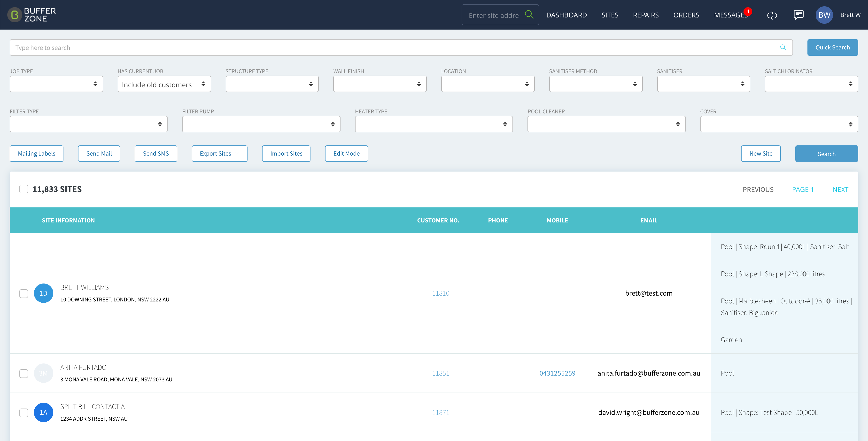The width and height of the screenshot is (868, 441).
Task: Click the New Site button
Action: 761,154
